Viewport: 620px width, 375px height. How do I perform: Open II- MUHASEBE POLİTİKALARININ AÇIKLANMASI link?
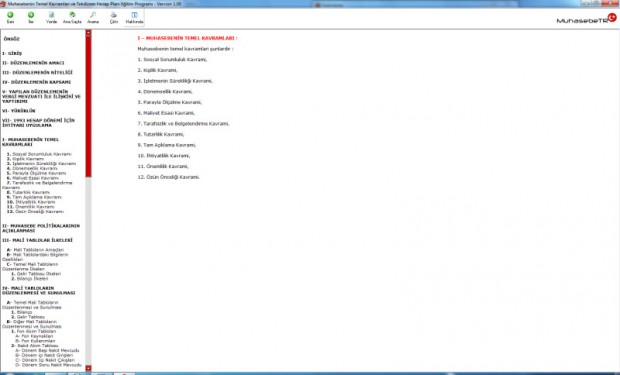click(x=41, y=228)
